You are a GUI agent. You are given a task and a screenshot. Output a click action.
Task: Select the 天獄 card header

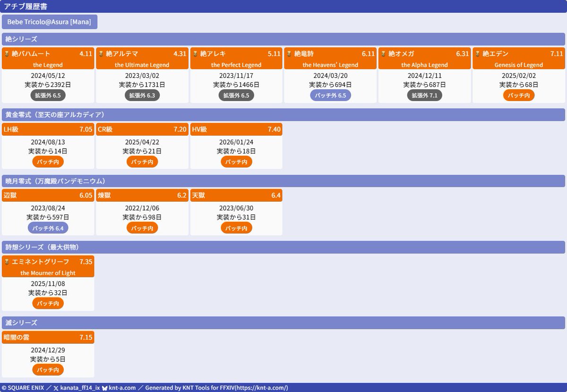pos(236,196)
